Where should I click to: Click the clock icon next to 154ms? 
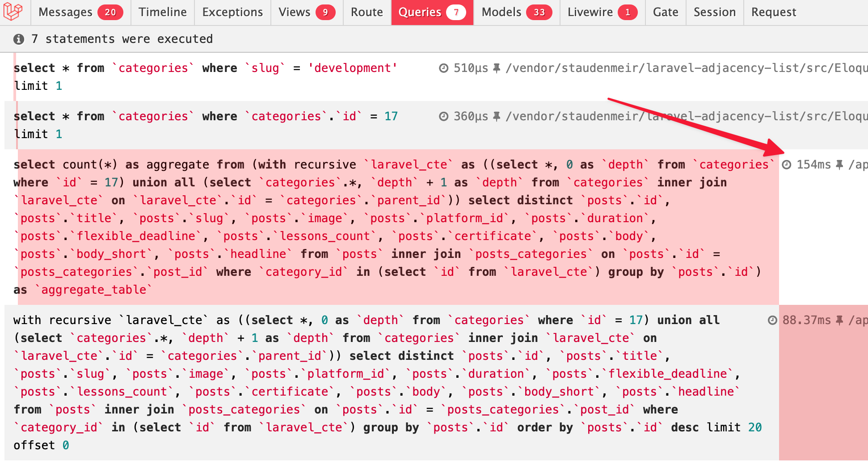pos(787,165)
